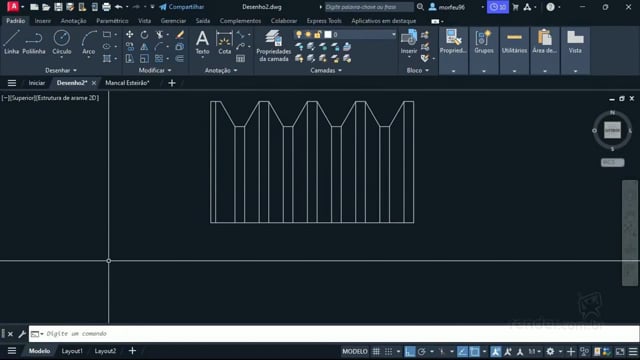
Task: Click the Compartilhar button
Action: point(182,7)
